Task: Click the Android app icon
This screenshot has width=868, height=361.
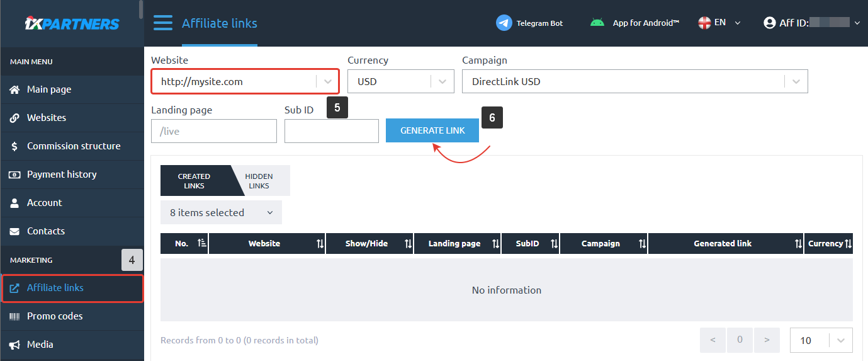Action: click(597, 23)
